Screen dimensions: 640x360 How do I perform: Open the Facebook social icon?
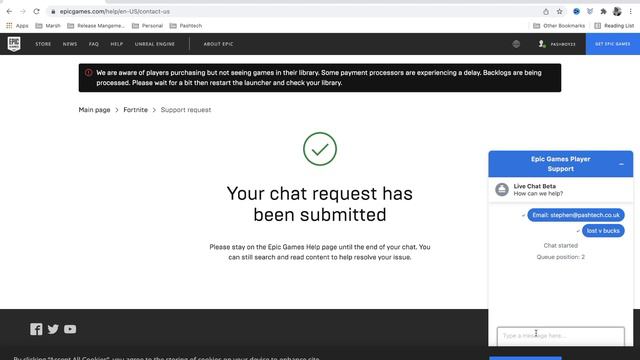click(36, 329)
